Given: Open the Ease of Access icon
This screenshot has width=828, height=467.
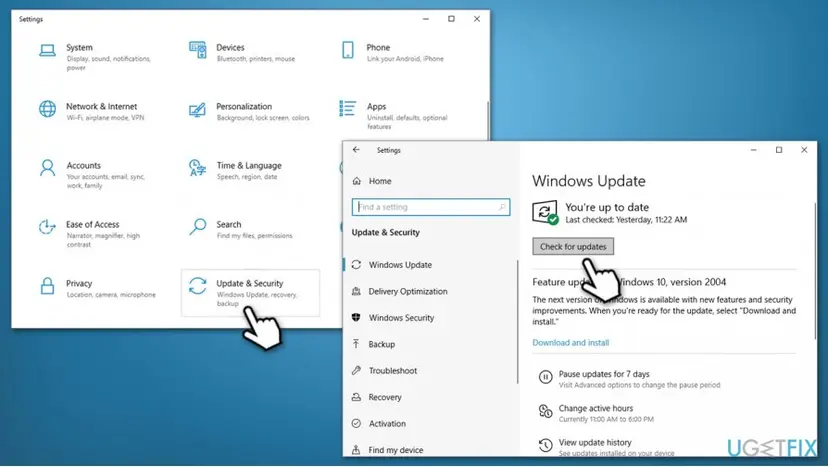Looking at the screenshot, I should pyautogui.click(x=47, y=227).
